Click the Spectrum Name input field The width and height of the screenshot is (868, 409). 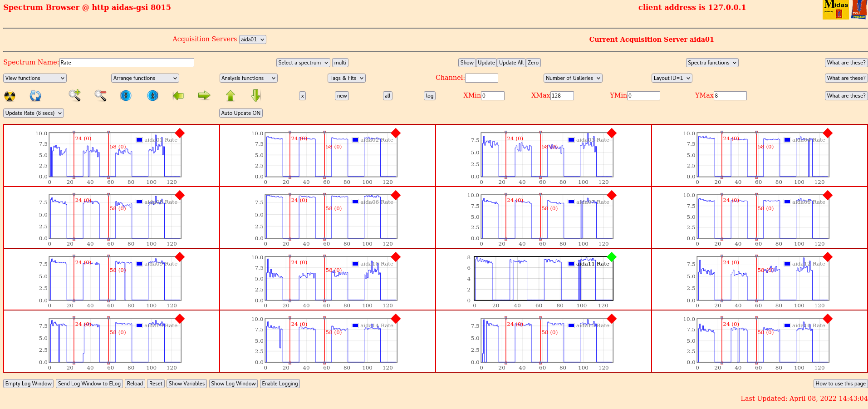pyautogui.click(x=127, y=63)
